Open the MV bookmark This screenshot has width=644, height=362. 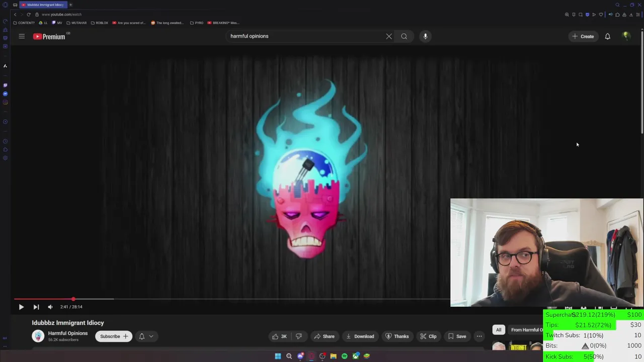[x=57, y=23]
